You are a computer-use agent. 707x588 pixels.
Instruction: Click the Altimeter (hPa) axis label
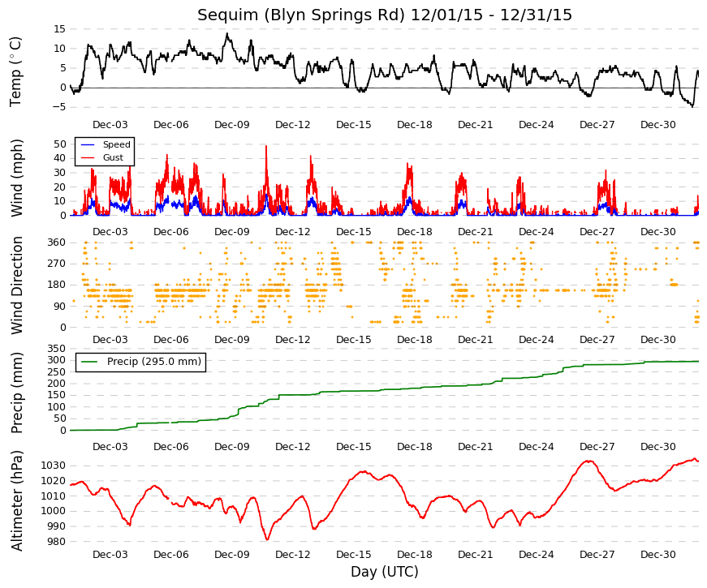tap(16, 500)
